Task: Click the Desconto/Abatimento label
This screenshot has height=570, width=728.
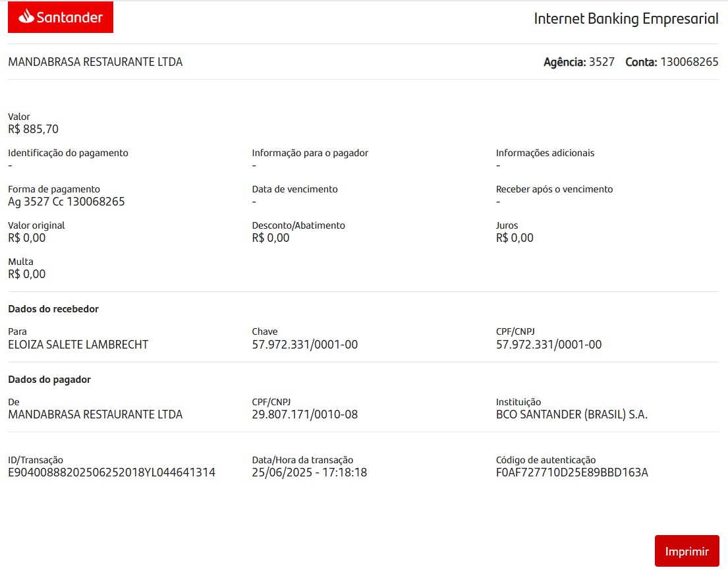Action: point(298,225)
